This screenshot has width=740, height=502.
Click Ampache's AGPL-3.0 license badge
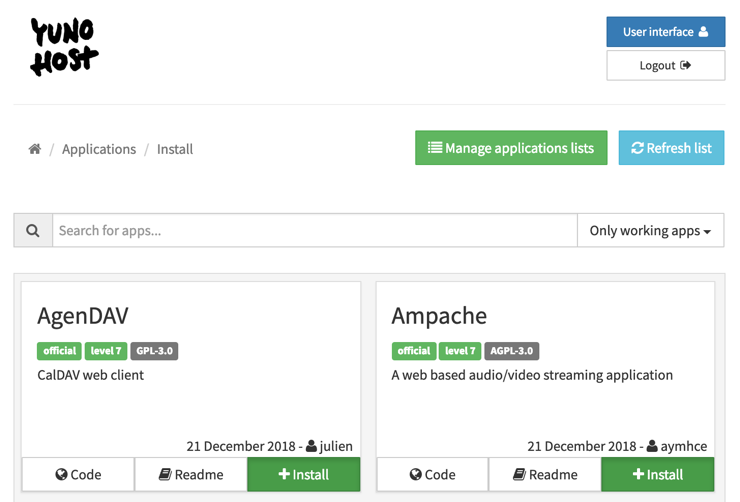pos(512,351)
